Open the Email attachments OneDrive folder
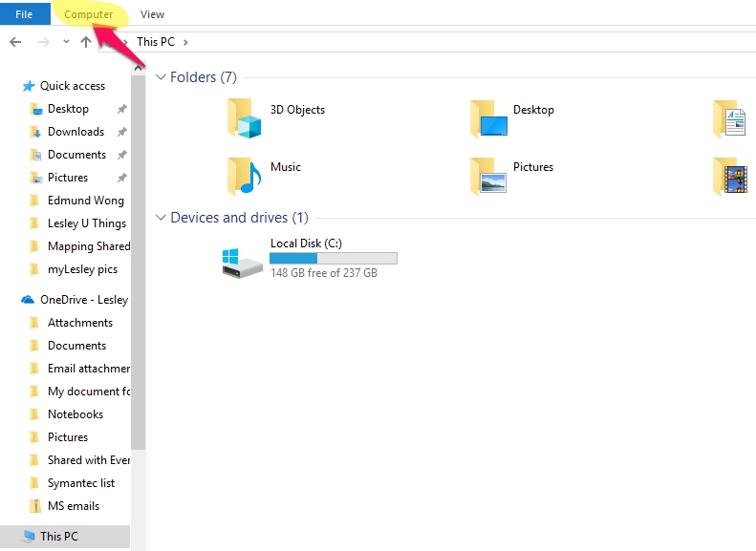 [88, 369]
